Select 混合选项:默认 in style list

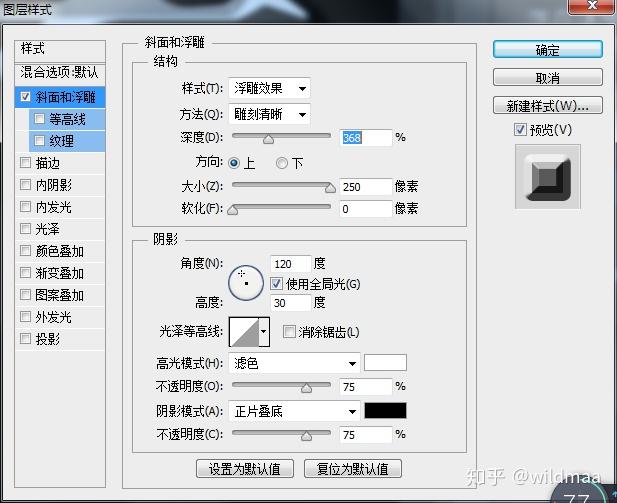pyautogui.click(x=60, y=72)
